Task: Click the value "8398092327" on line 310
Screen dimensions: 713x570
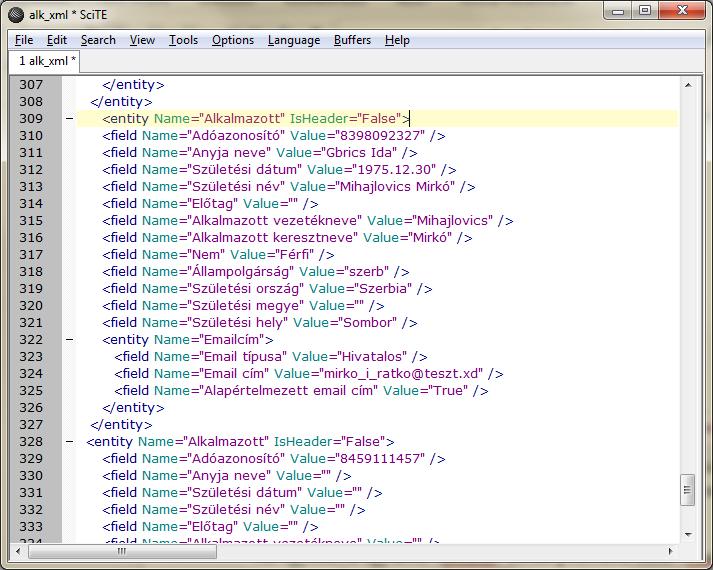Action: (380, 135)
